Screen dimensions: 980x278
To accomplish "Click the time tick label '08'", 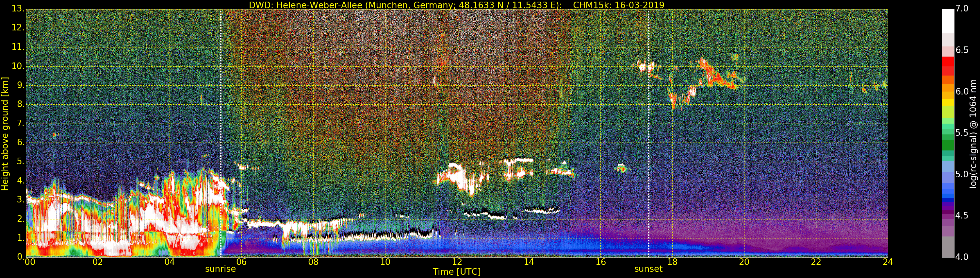I will pyautogui.click(x=313, y=262).
